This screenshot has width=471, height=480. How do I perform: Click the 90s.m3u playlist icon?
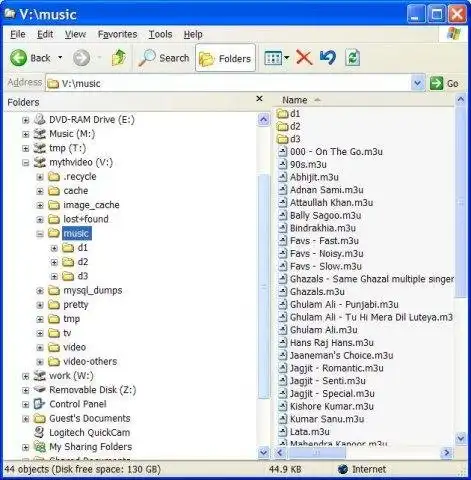coord(282,165)
